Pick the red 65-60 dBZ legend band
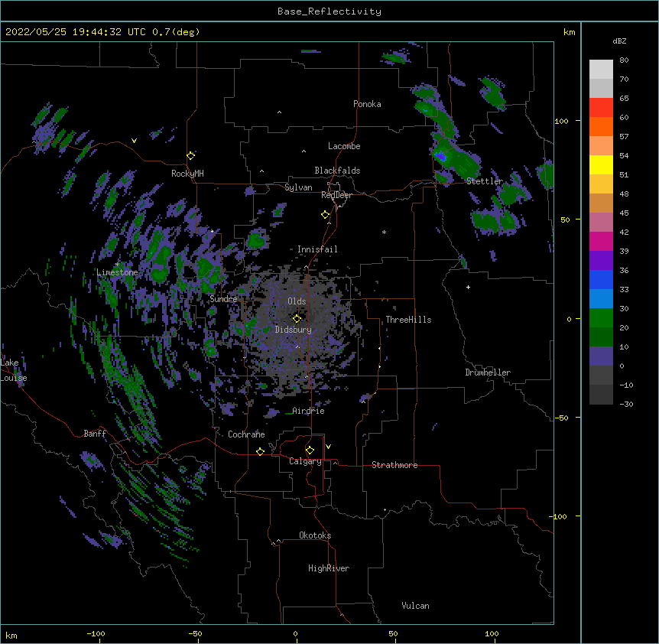The height and width of the screenshot is (644, 659). (x=601, y=108)
